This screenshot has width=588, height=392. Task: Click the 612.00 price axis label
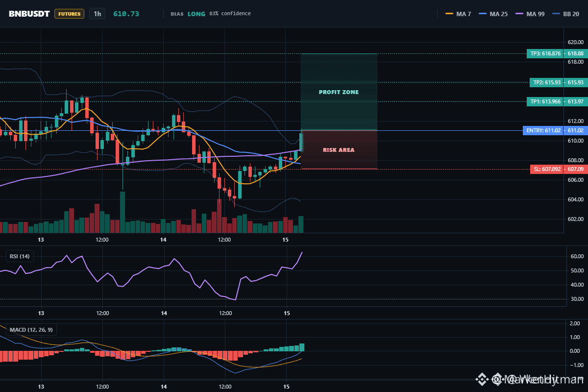[575, 121]
